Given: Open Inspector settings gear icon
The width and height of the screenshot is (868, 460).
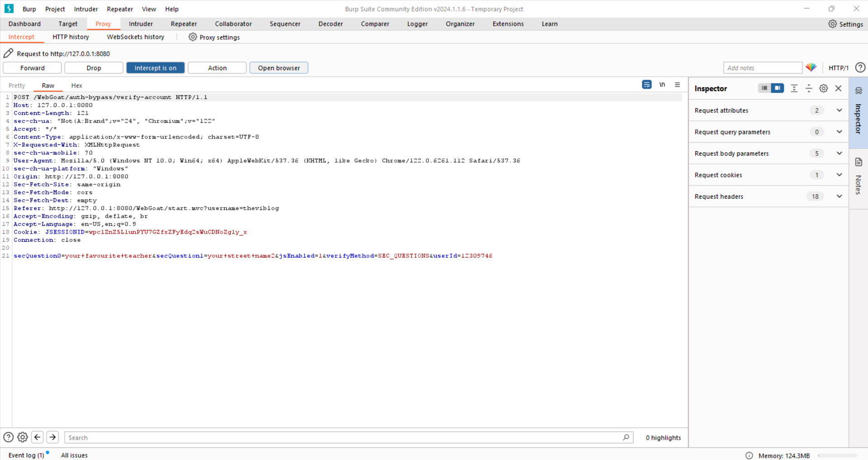Looking at the screenshot, I should coord(824,88).
